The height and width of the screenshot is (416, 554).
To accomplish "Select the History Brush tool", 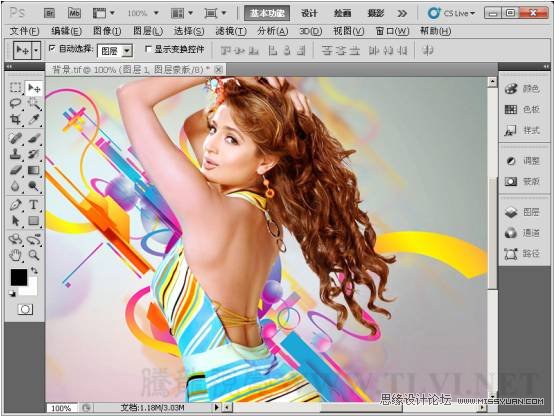I will click(34, 154).
